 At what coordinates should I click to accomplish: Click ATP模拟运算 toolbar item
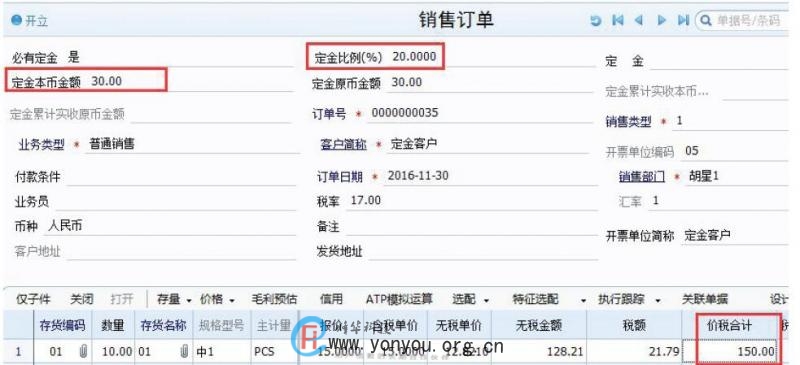point(399,299)
